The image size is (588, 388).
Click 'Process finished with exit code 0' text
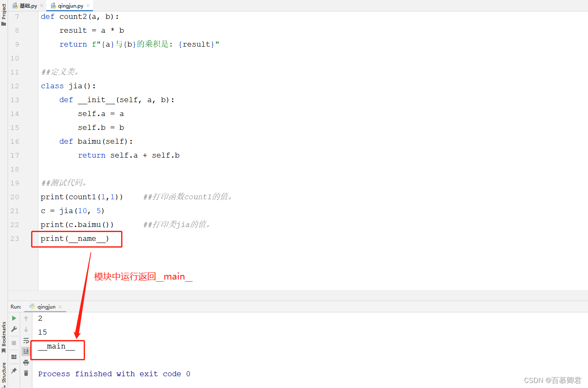[x=114, y=374]
